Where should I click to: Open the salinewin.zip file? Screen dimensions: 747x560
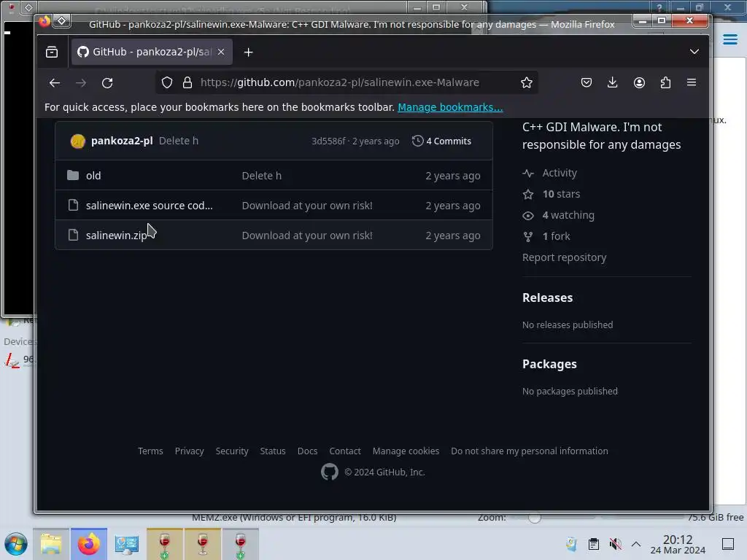coord(116,236)
